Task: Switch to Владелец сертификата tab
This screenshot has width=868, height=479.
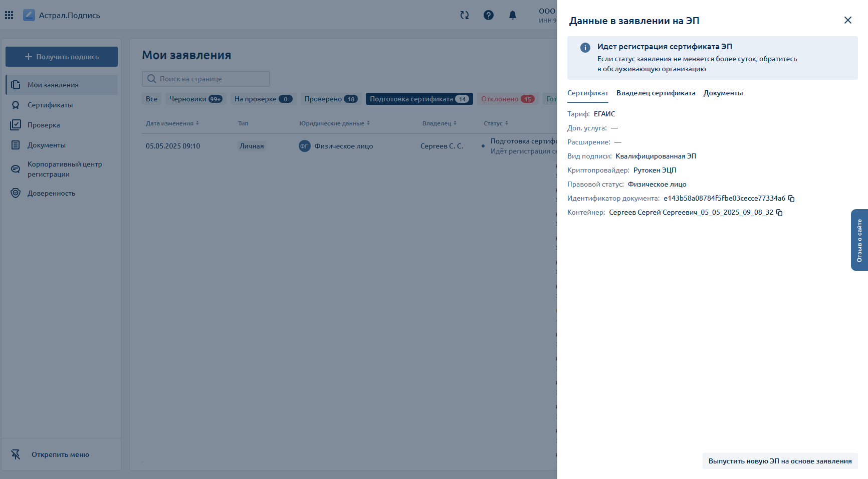Action: [x=656, y=93]
